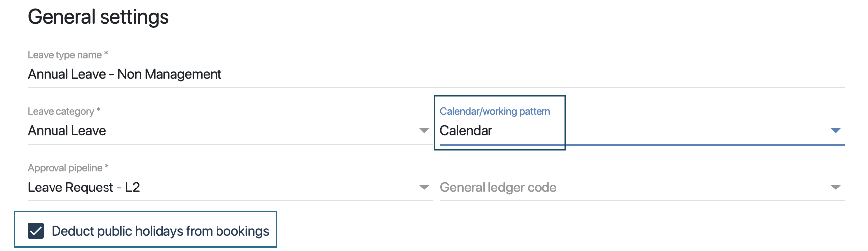Click the 'Annual Leave - Non Management' text

pyautogui.click(x=124, y=74)
